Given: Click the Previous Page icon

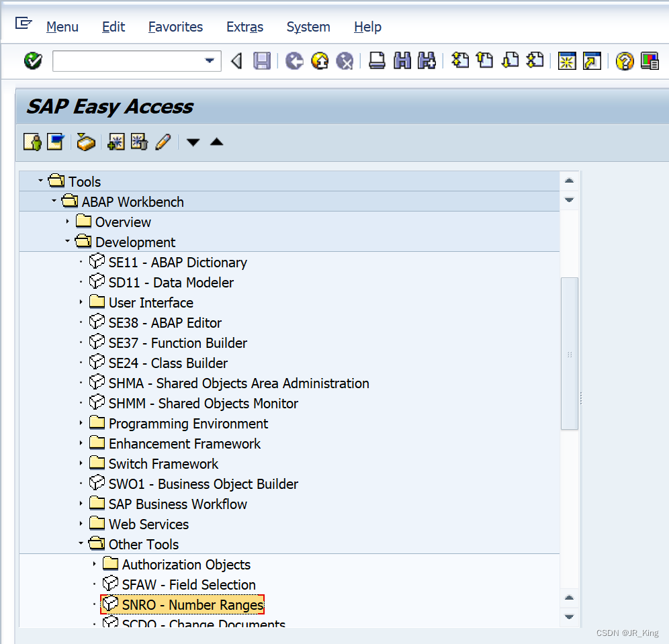Looking at the screenshot, I should 485,60.
